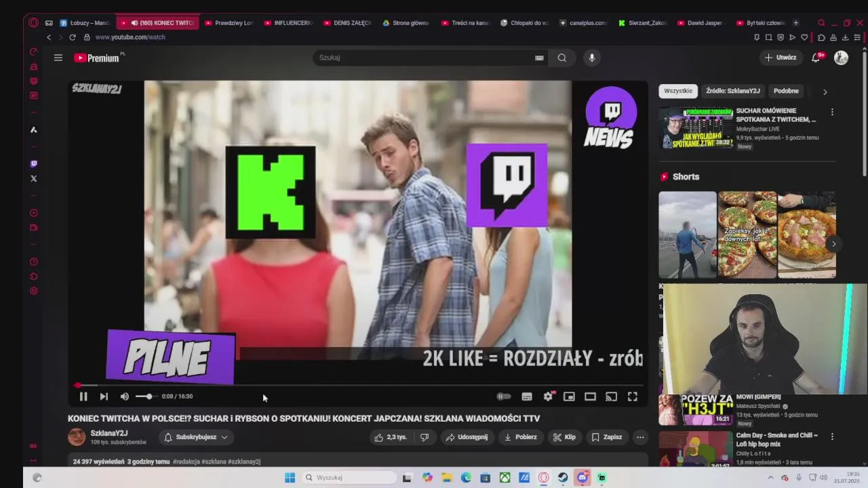Open sidebar settings gear in Opera

(33, 291)
